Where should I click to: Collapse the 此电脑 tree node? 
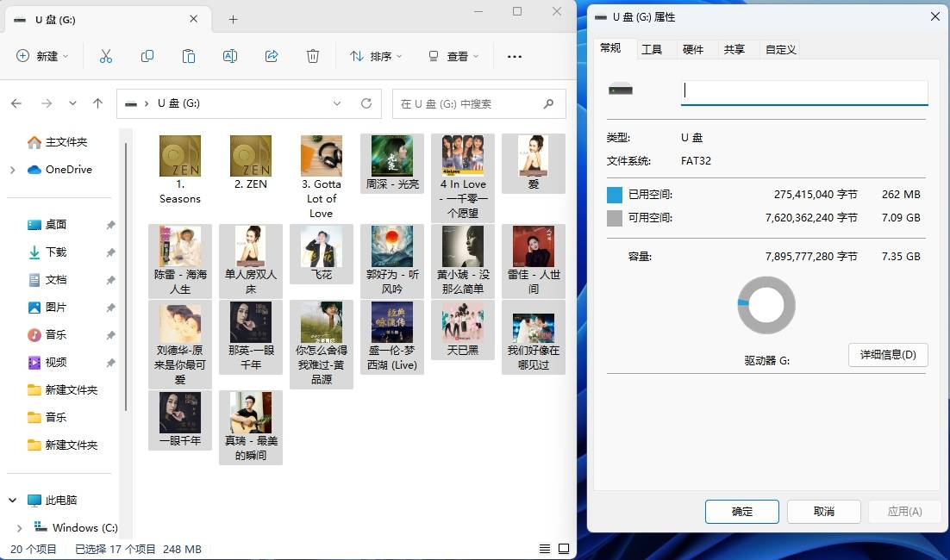13,500
